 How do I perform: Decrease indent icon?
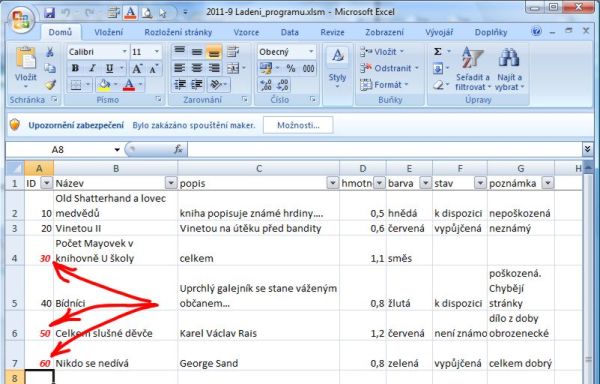[179, 85]
